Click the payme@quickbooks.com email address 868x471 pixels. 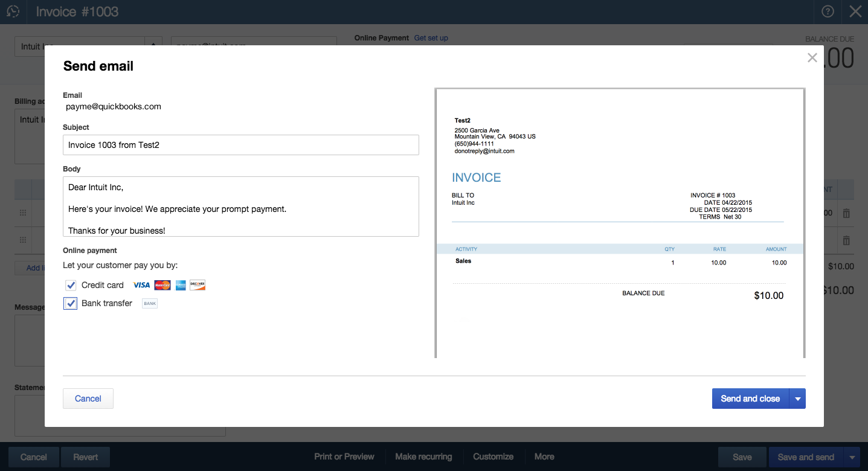point(114,106)
